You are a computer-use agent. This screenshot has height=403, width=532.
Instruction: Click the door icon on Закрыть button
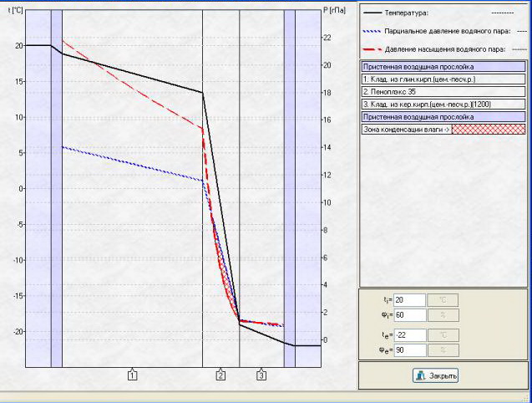click(421, 375)
